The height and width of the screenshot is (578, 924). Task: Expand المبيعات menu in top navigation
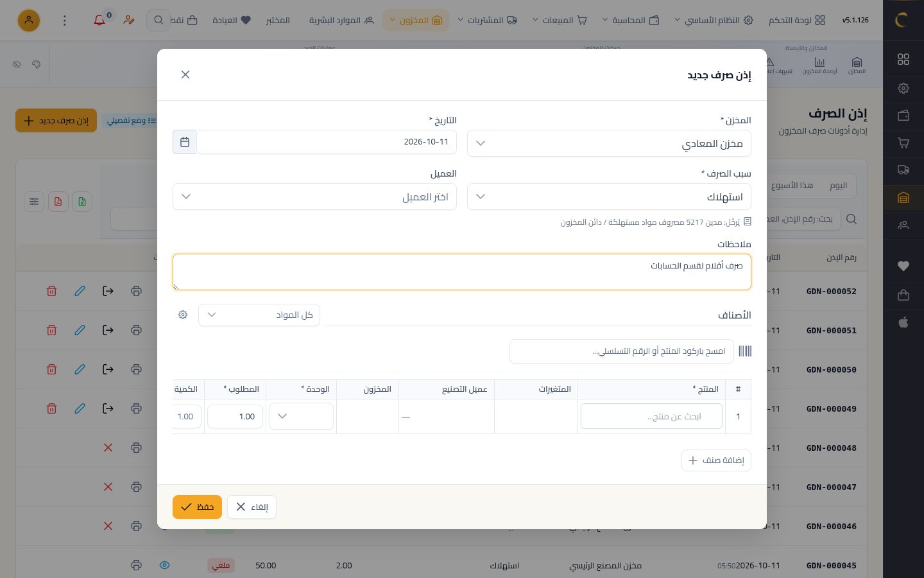pyautogui.click(x=560, y=21)
